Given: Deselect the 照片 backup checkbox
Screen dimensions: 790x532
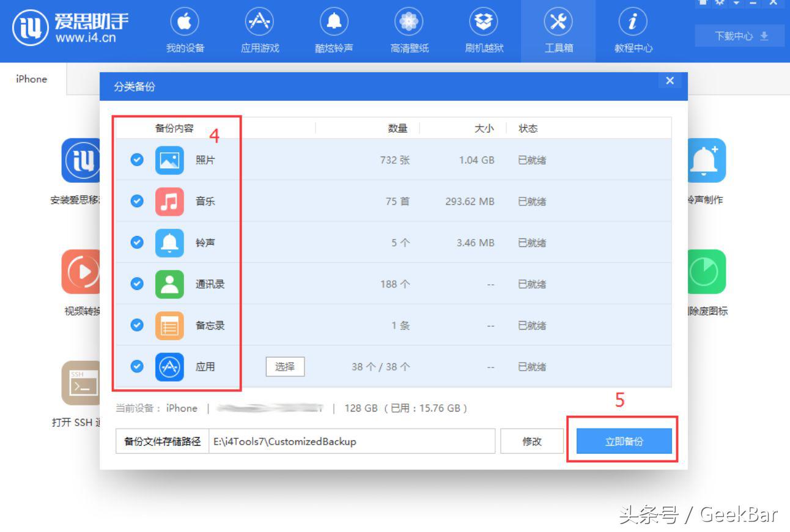Looking at the screenshot, I should (x=136, y=160).
